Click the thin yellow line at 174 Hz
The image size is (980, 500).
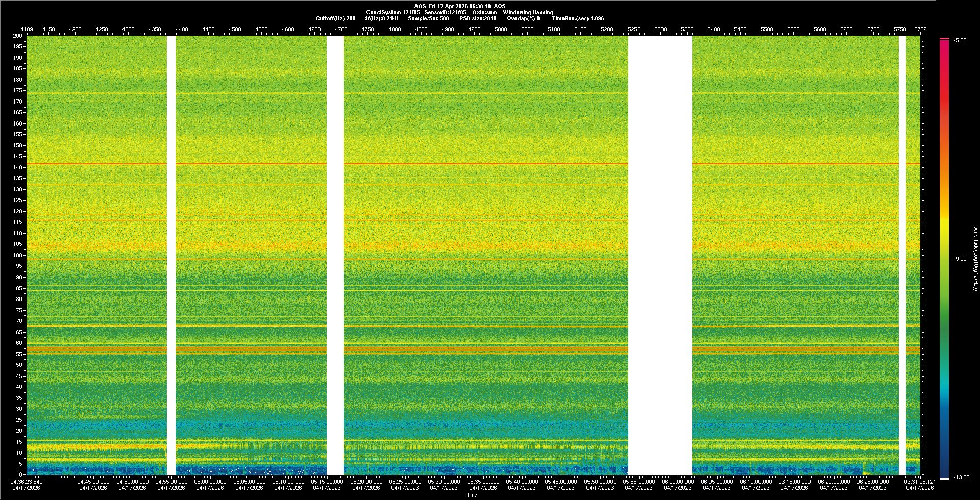459,93
